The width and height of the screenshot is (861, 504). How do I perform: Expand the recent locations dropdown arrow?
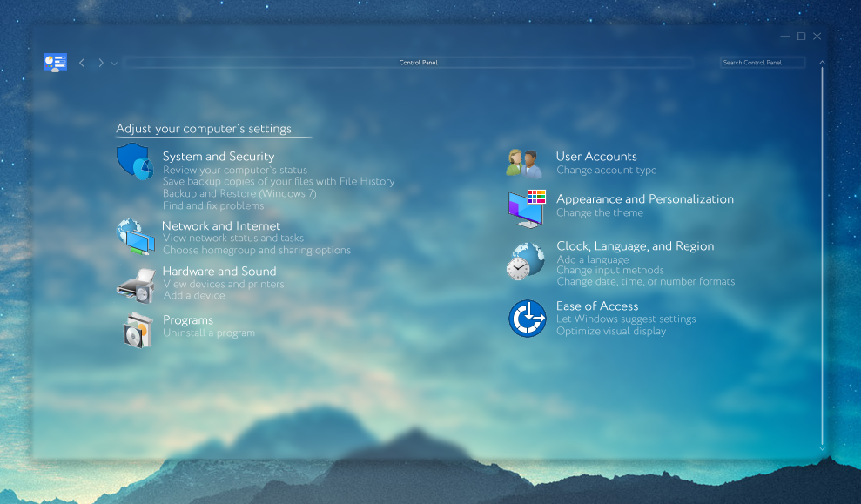pos(114,64)
